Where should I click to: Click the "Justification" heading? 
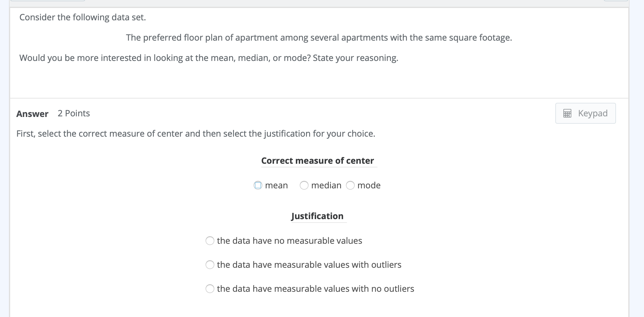pyautogui.click(x=317, y=216)
